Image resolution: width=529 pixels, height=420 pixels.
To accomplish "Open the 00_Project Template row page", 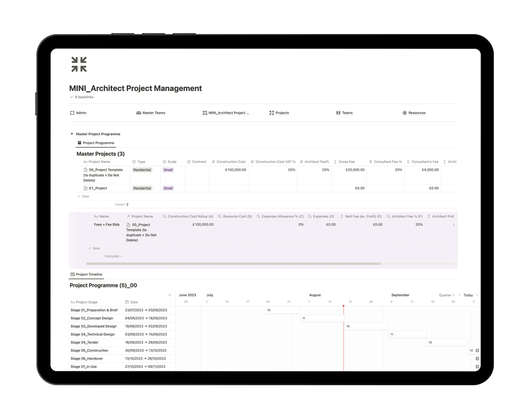I will tap(103, 175).
